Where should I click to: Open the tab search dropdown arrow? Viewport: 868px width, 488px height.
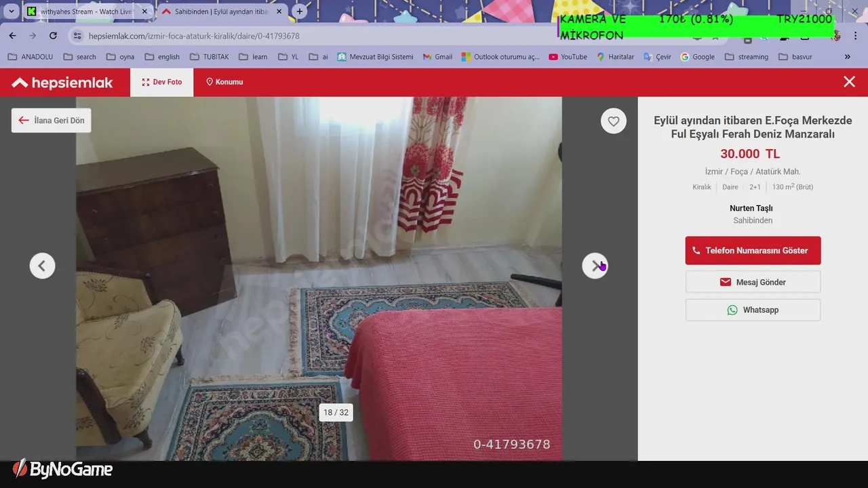click(11, 12)
